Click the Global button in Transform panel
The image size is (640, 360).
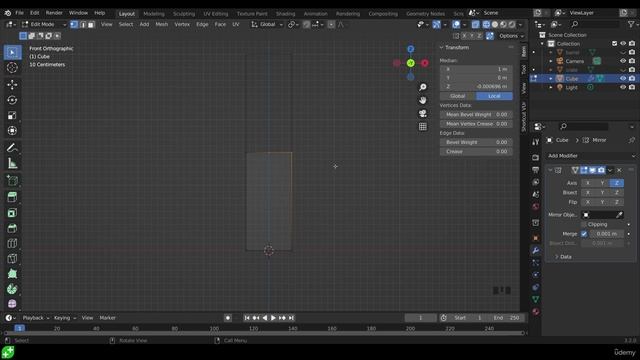458,96
